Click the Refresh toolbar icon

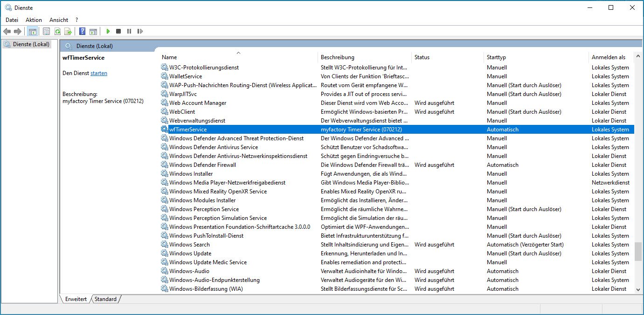[x=57, y=31]
